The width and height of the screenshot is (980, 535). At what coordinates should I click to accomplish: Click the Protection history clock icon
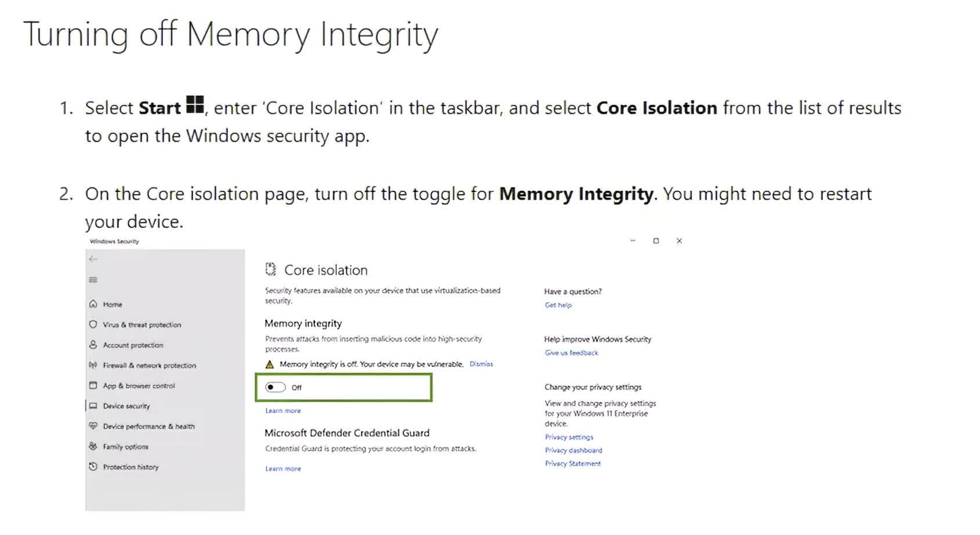tap(93, 467)
